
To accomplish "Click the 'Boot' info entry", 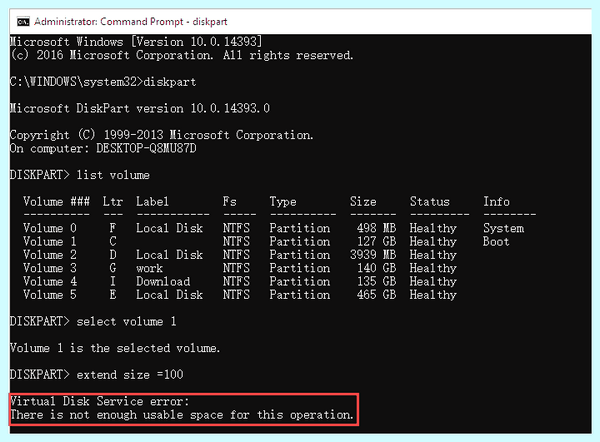I will pos(496,241).
